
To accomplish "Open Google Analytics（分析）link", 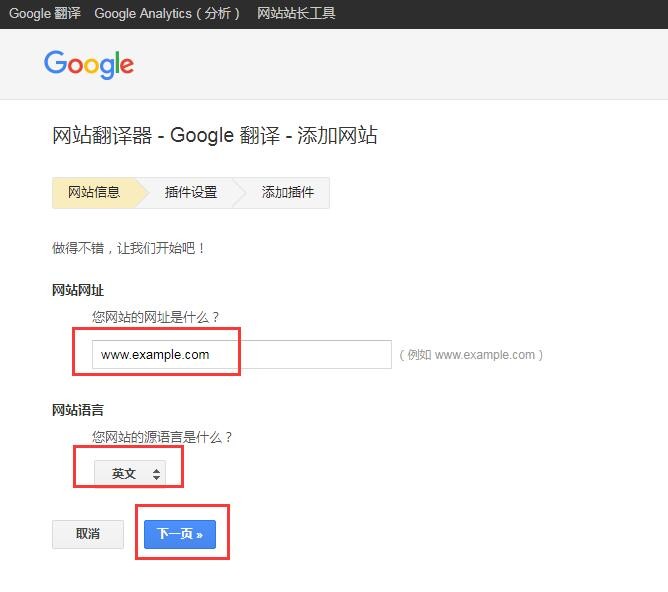I will click(167, 14).
